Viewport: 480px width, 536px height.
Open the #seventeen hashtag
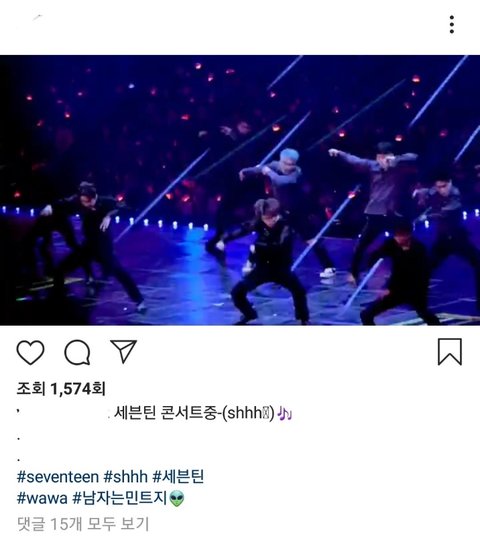click(x=58, y=477)
